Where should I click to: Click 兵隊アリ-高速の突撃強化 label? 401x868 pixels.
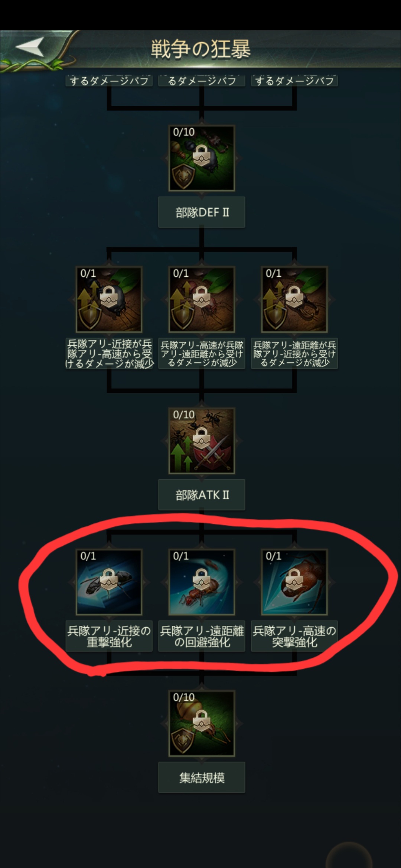294,636
